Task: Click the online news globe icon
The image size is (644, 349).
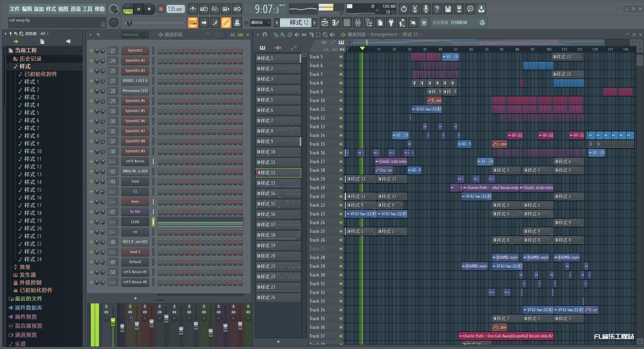Action: click(482, 22)
